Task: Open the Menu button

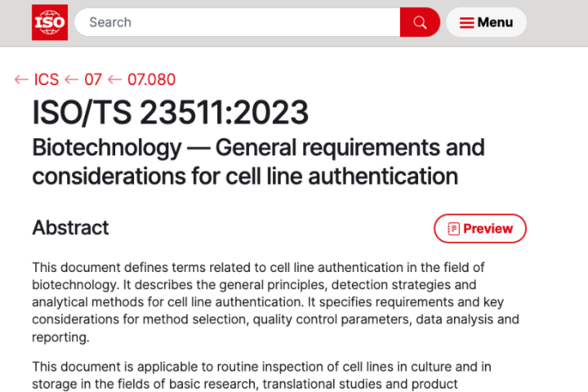Action: (486, 22)
